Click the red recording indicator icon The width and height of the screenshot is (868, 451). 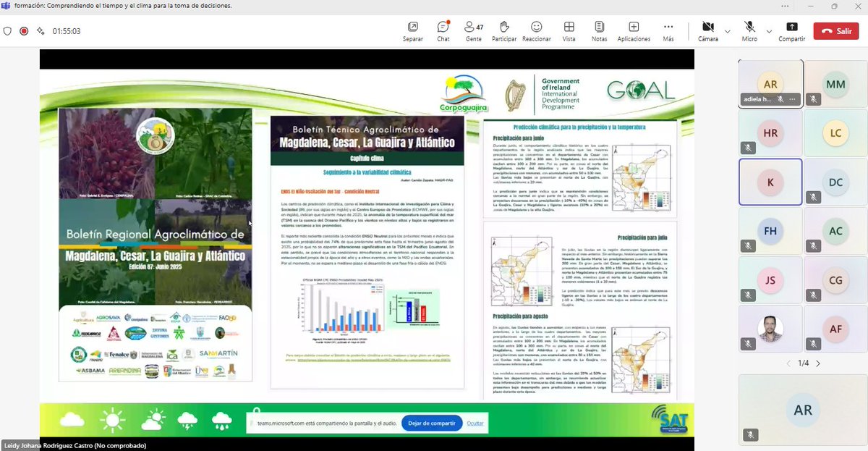[x=24, y=31]
